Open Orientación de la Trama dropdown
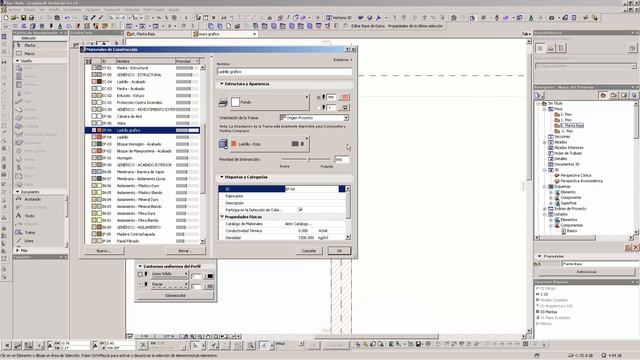This screenshot has height=360, width=640. 314,118
